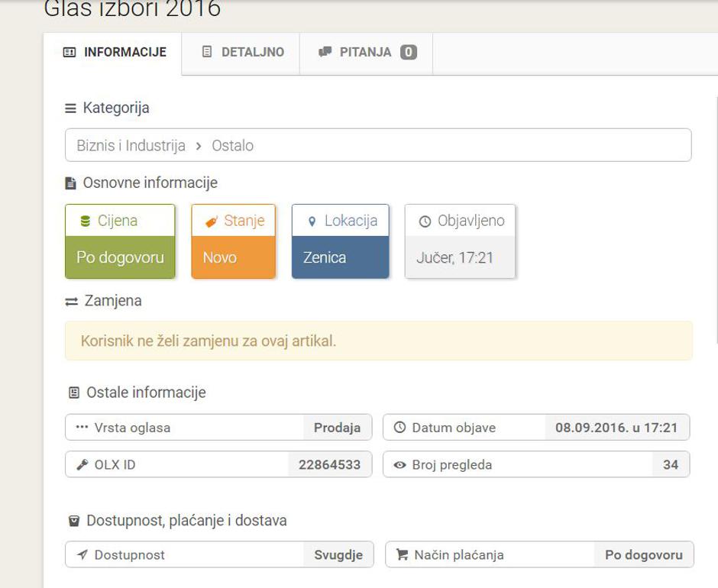
Task: Click the eye icon beside Broj pregleda
Action: 399,464
